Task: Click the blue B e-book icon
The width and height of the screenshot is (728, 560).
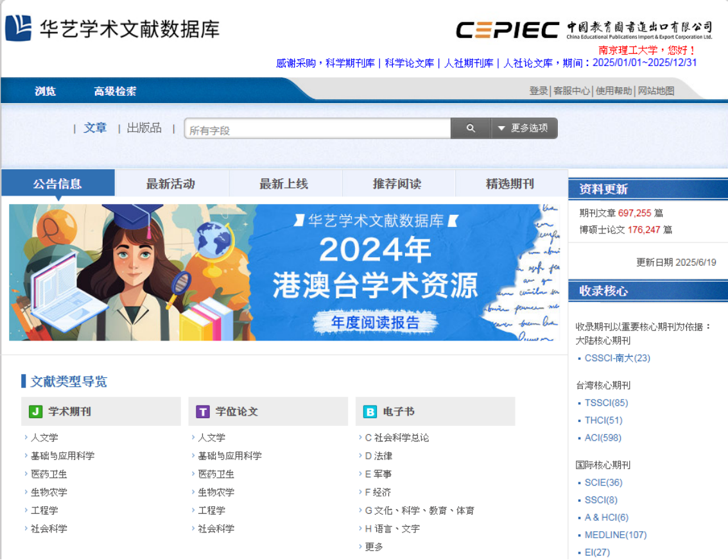Action: [370, 412]
